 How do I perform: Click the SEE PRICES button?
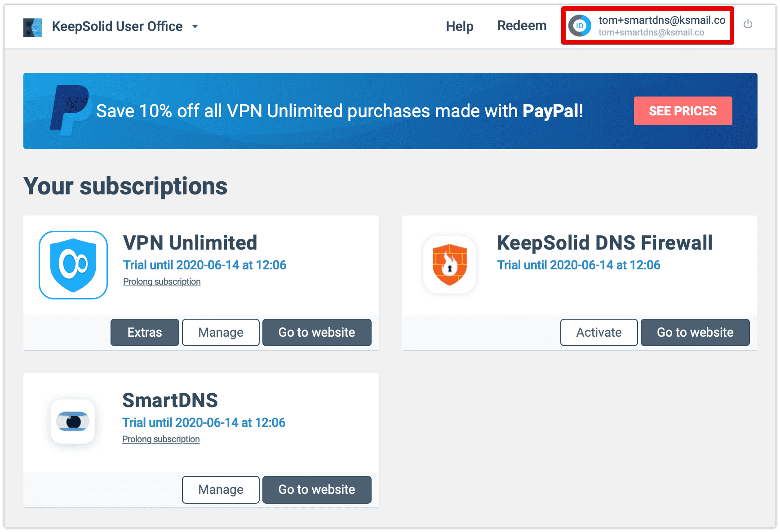(x=682, y=111)
